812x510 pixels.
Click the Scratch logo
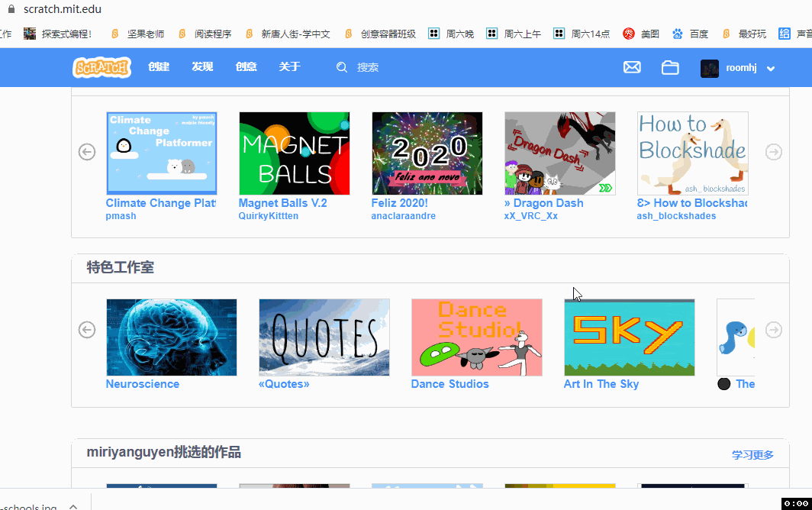pyautogui.click(x=102, y=67)
